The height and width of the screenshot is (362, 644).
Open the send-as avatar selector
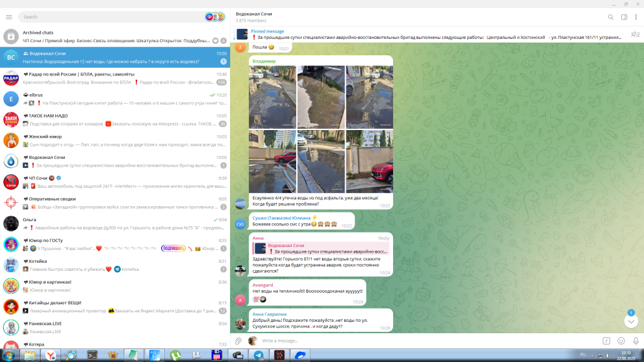(x=253, y=341)
